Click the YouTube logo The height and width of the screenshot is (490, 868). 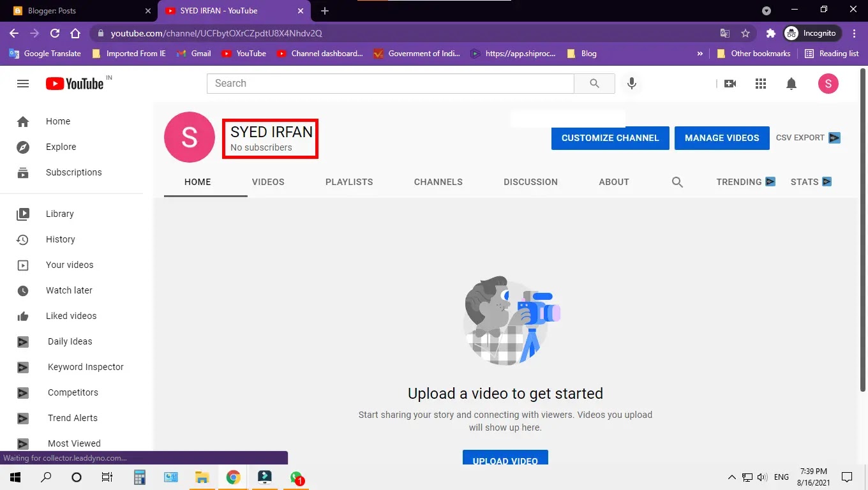[x=75, y=84]
